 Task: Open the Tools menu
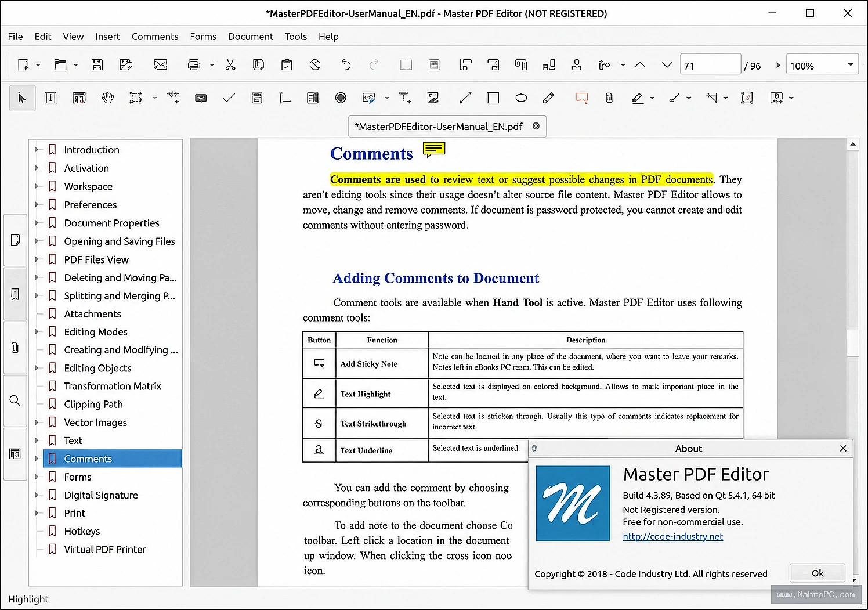point(296,37)
